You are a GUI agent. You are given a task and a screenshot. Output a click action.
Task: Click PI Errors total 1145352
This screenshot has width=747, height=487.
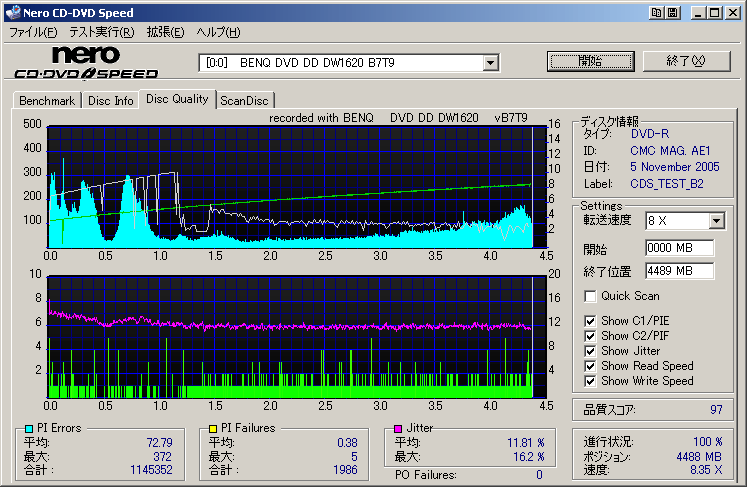point(151,470)
